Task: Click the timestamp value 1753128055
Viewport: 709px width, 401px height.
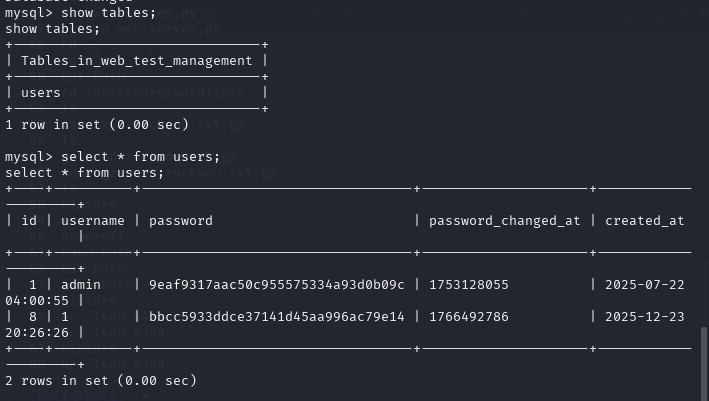Action: (x=469, y=284)
